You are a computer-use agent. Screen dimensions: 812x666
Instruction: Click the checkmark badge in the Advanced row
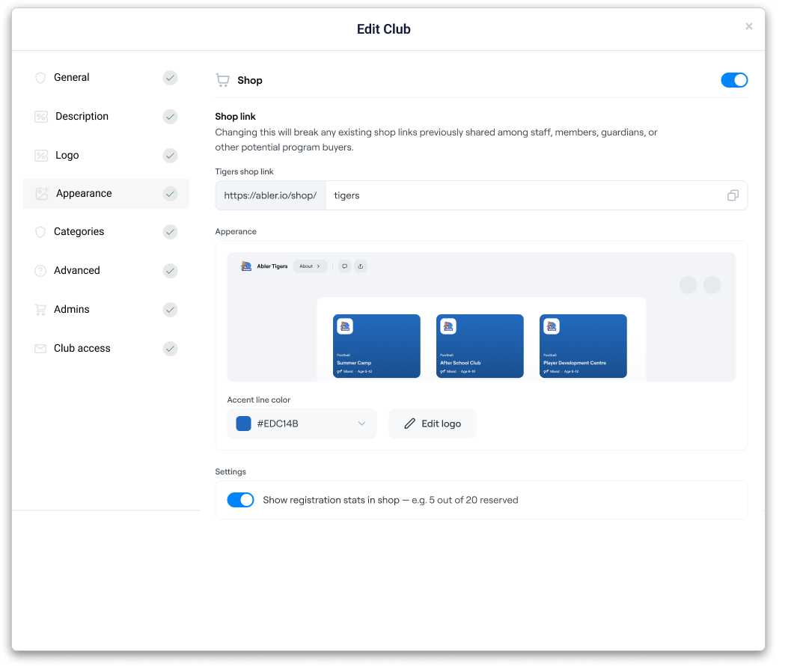pos(171,271)
